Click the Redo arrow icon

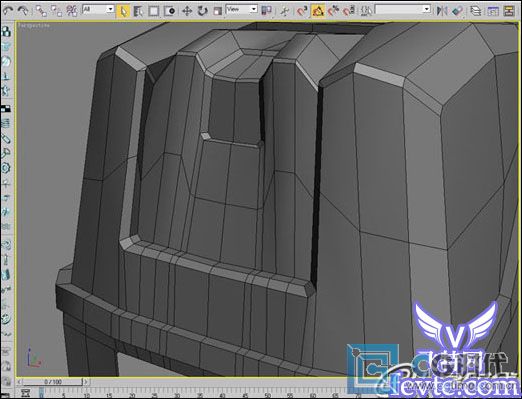coord(23,11)
